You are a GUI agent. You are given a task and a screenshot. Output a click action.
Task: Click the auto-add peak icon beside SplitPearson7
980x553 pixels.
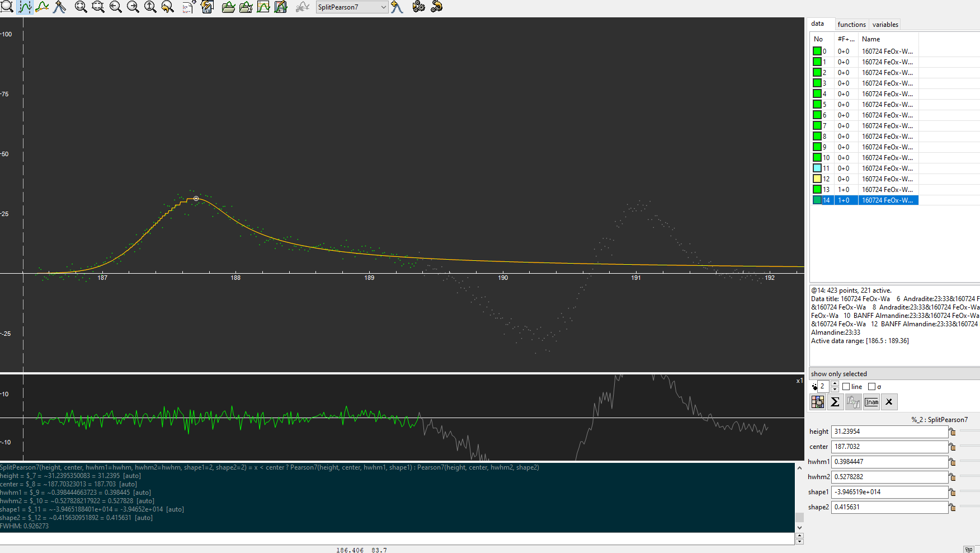397,7
